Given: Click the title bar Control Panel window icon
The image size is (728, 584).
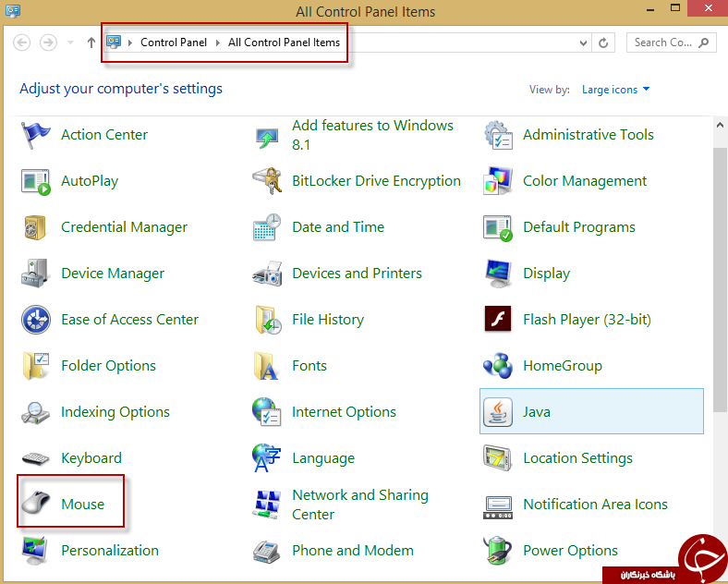Looking at the screenshot, I should 13,11.
